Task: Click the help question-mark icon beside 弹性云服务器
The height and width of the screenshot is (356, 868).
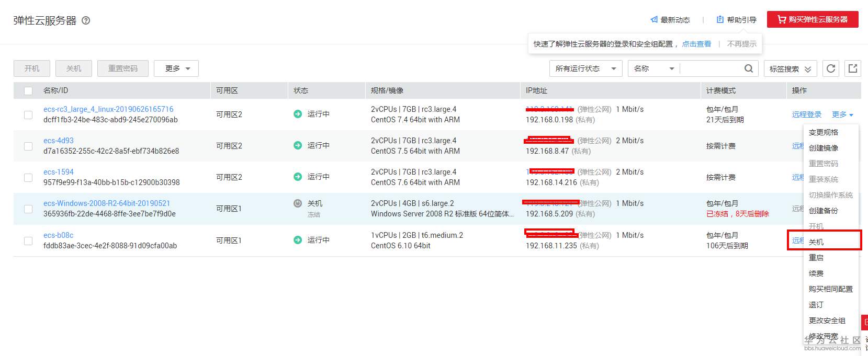Action: (x=86, y=20)
